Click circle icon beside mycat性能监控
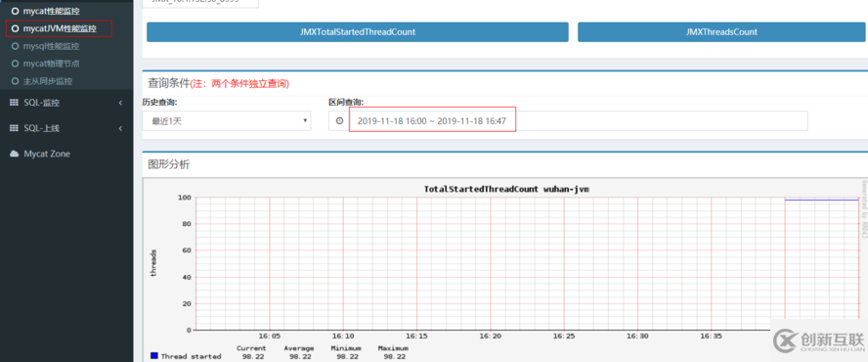The image size is (868, 362). pos(15,11)
